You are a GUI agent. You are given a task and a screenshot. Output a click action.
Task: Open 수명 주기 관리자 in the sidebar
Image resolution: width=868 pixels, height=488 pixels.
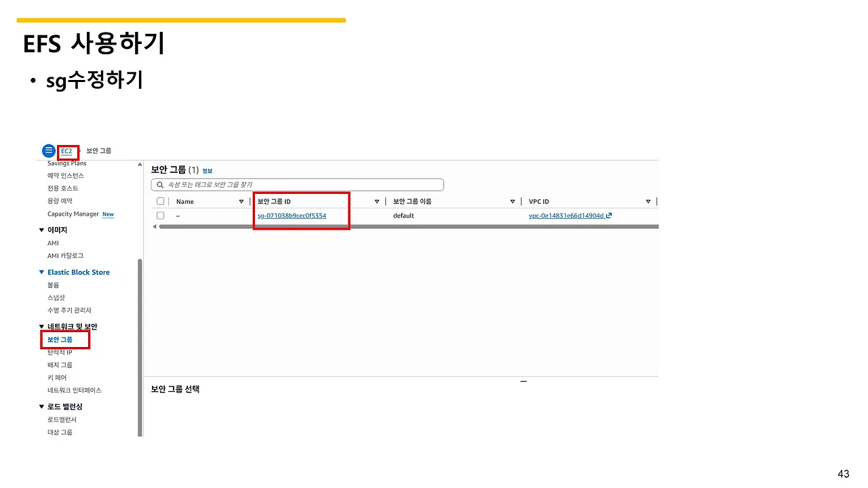click(x=69, y=310)
